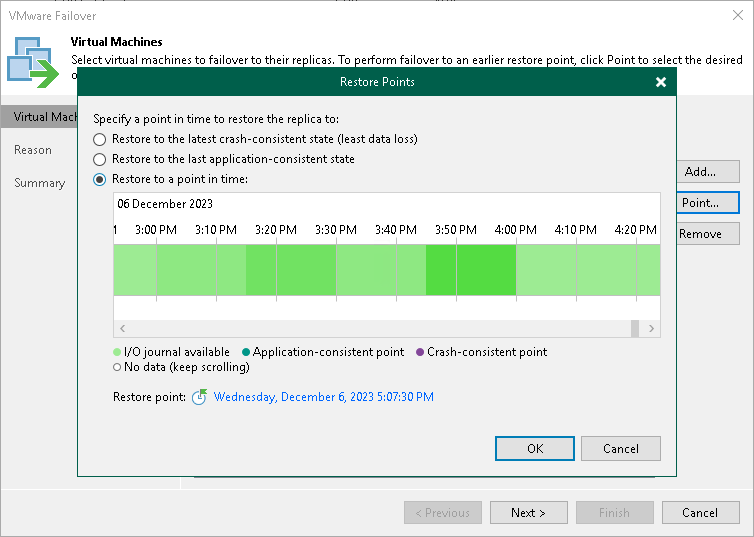Click the Virtual Machines failover icon
754x537 pixels.
coord(33,62)
